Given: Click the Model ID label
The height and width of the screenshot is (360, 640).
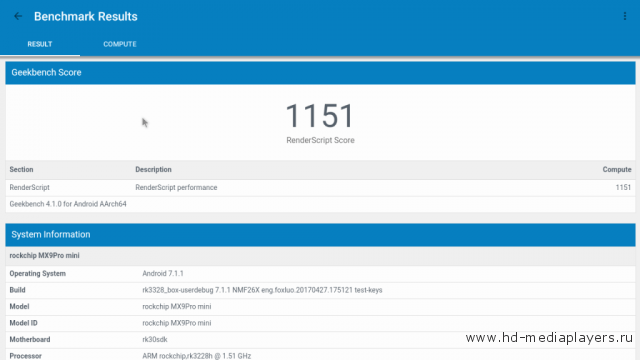Looking at the screenshot, I should (x=23, y=323).
